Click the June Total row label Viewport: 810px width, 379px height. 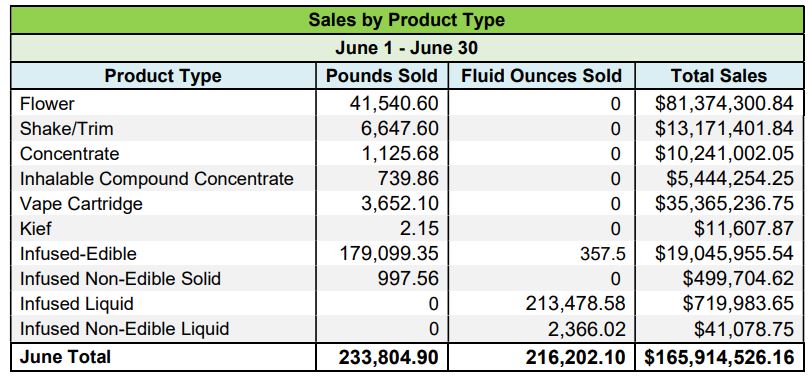[65, 357]
